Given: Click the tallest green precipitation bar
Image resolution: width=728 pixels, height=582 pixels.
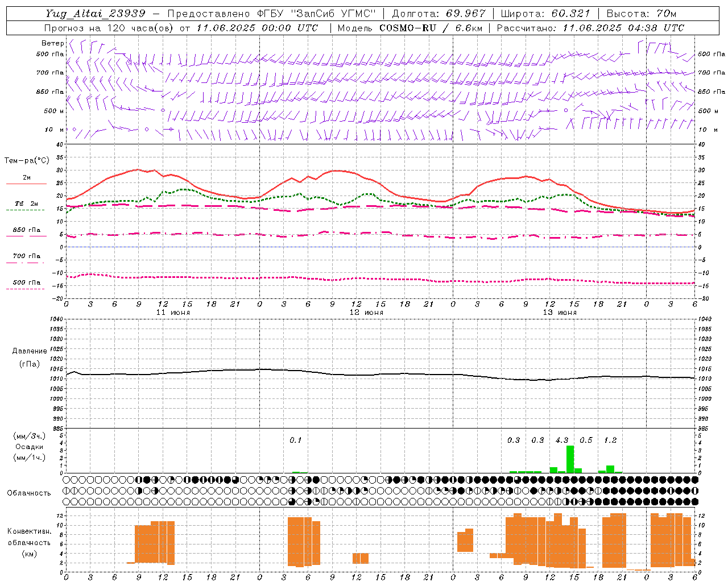Looking at the screenshot, I should [570, 459].
